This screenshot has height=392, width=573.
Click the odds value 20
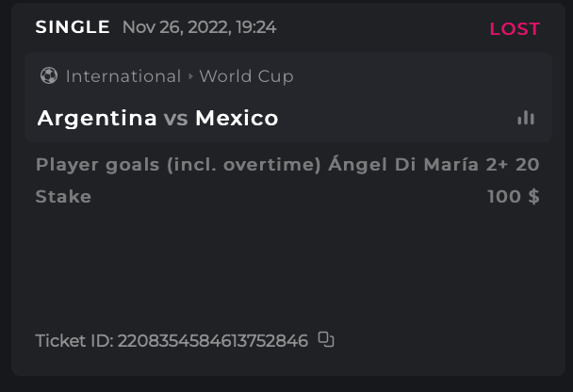[x=528, y=165]
